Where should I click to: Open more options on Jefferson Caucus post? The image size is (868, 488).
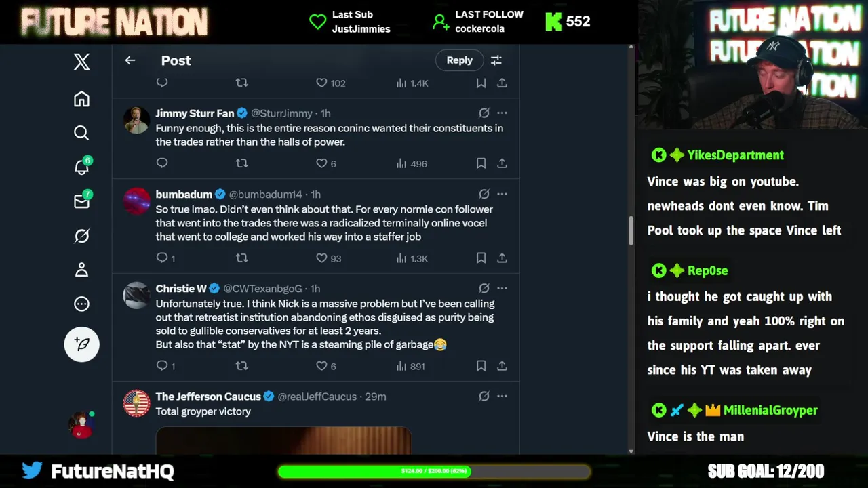502,396
